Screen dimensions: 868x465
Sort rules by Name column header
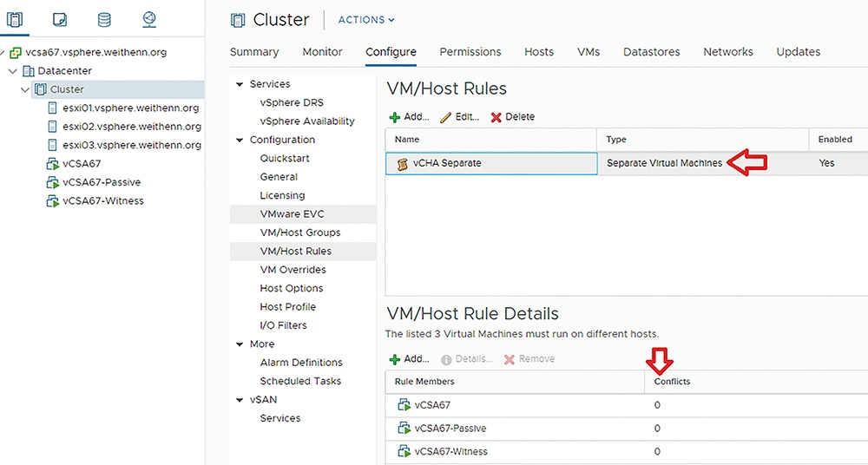[491, 140]
